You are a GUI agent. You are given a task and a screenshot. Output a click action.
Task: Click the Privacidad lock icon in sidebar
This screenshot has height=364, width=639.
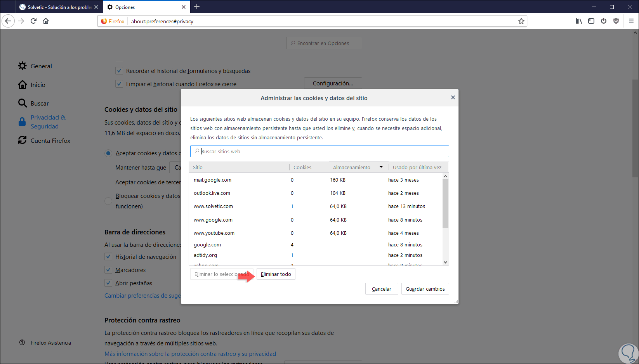pos(23,122)
